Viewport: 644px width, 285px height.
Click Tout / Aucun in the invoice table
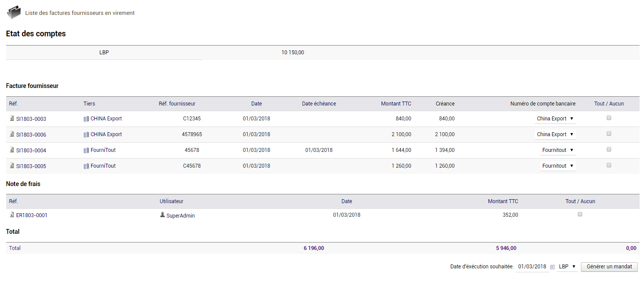tap(609, 104)
